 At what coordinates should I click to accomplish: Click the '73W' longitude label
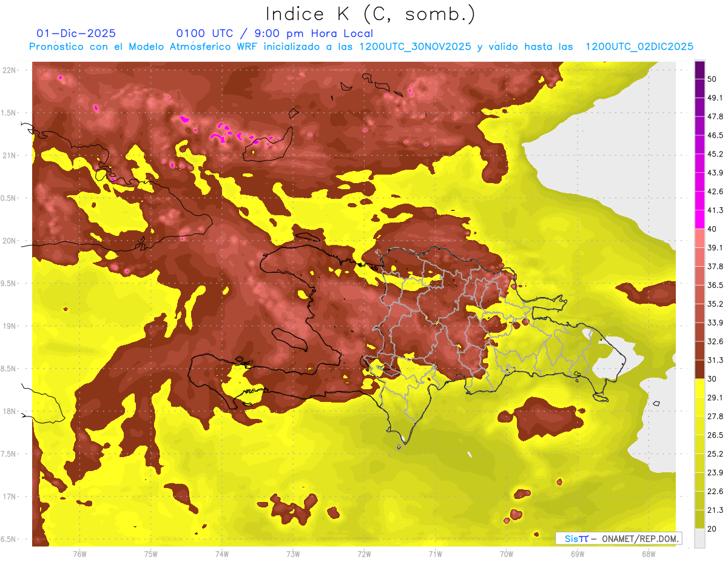pos(293,554)
